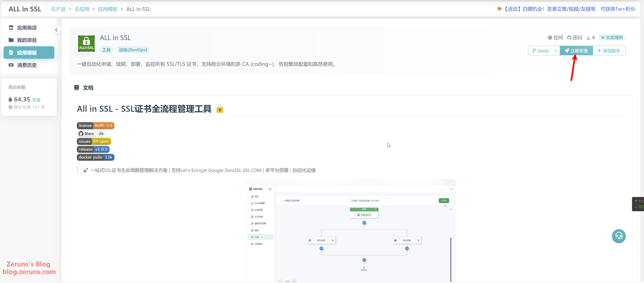
Task: Click the ALL in SSL page title
Action: (x=25, y=9)
